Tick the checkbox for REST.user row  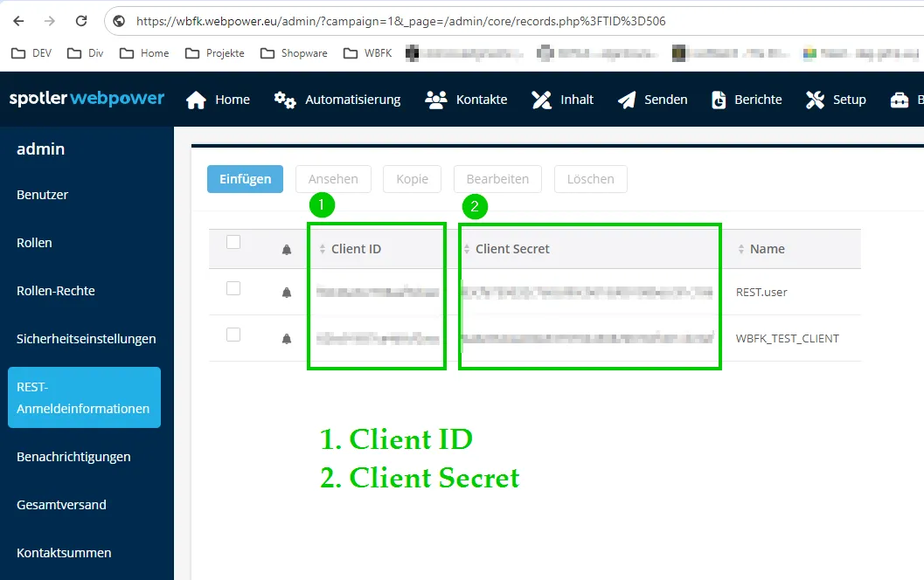pos(233,288)
